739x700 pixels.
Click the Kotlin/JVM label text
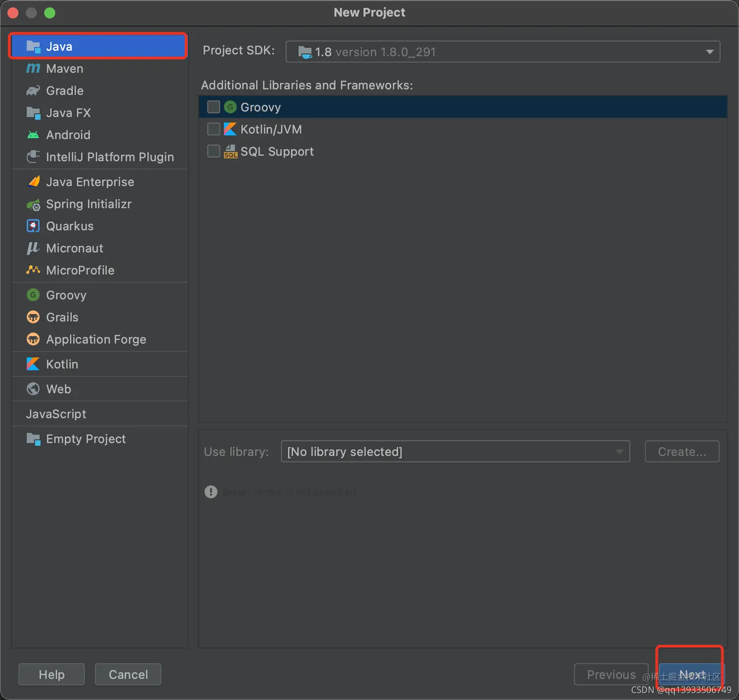[x=271, y=129]
